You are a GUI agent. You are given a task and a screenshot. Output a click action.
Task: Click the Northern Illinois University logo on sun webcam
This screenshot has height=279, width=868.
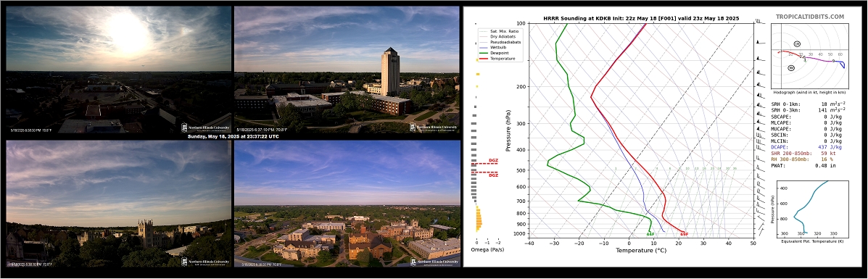tap(205, 128)
